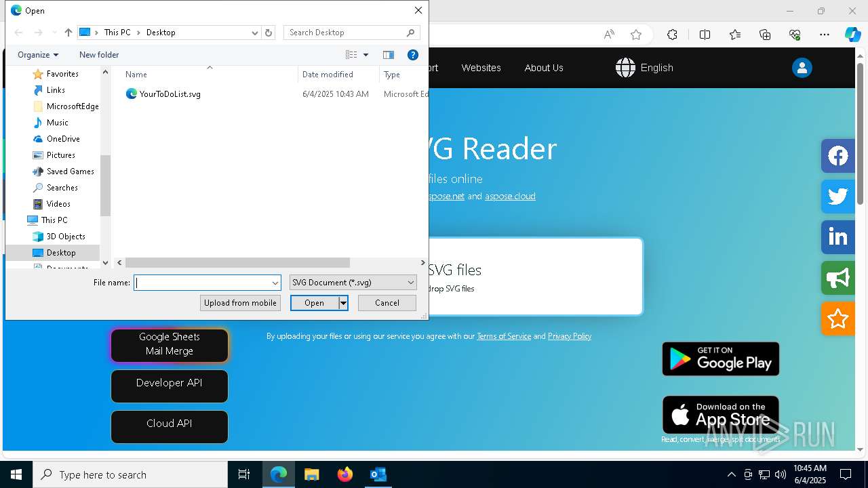Open the Terms of Service link

pos(504,336)
